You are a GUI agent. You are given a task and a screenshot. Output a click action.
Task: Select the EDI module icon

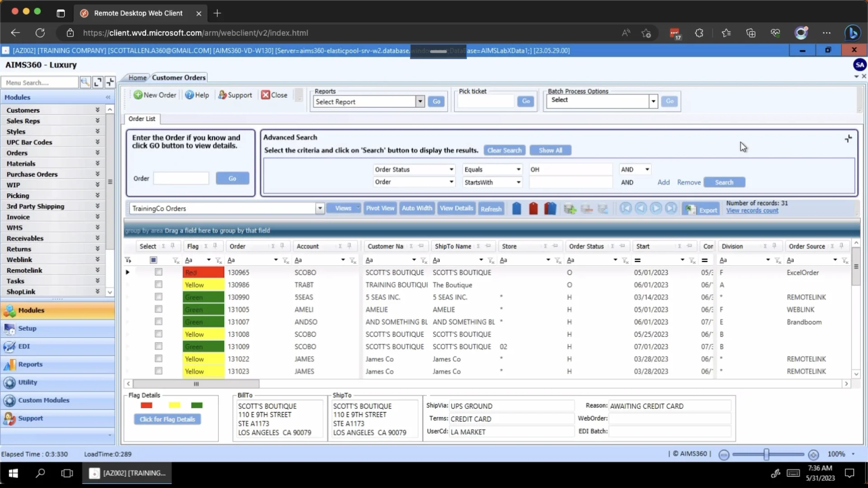pos(10,346)
